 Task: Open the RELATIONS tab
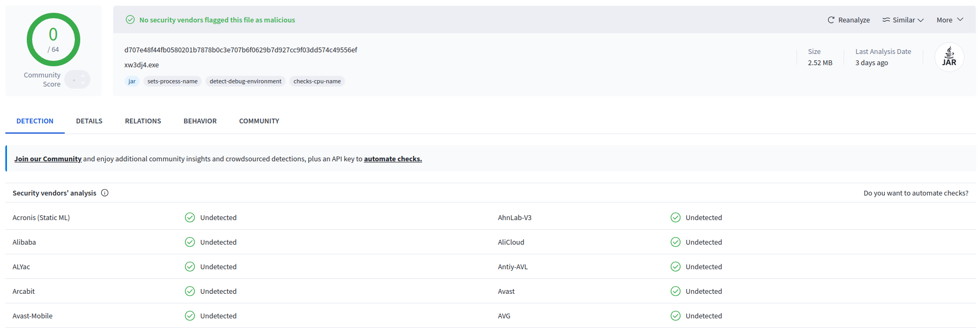click(143, 121)
